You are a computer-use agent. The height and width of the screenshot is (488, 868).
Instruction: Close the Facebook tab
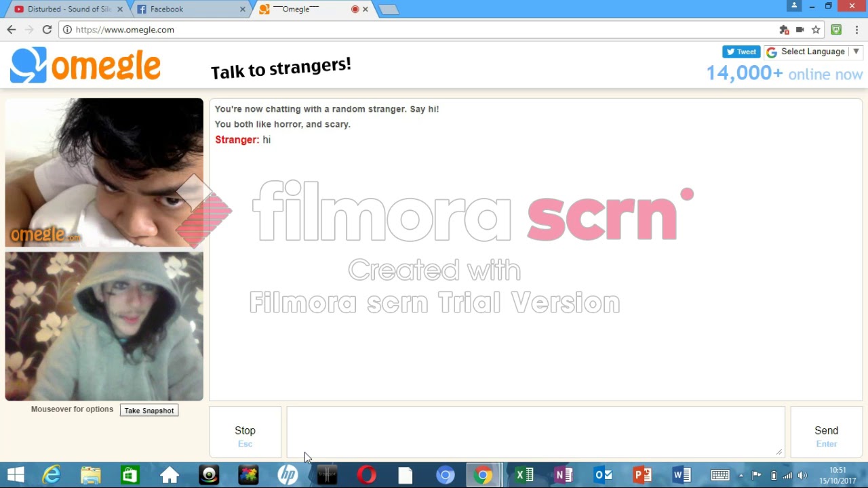(x=243, y=9)
